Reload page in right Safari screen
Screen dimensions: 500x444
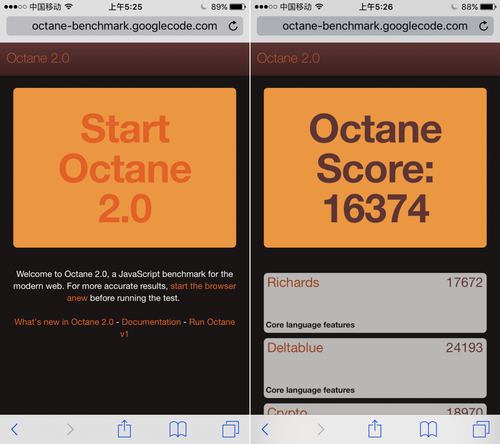483,26
